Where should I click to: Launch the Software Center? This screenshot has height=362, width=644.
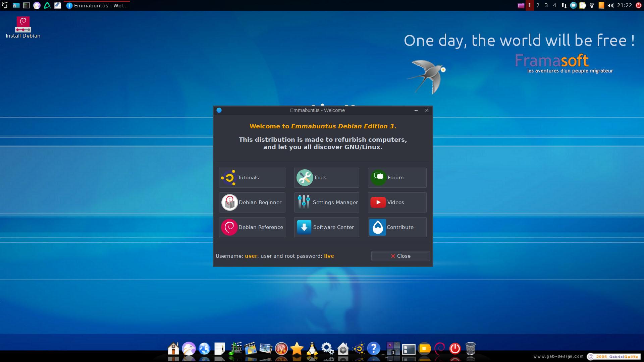(326, 227)
